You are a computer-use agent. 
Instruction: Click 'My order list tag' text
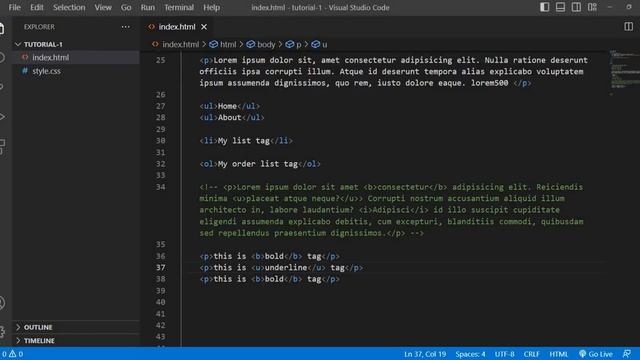click(x=258, y=164)
